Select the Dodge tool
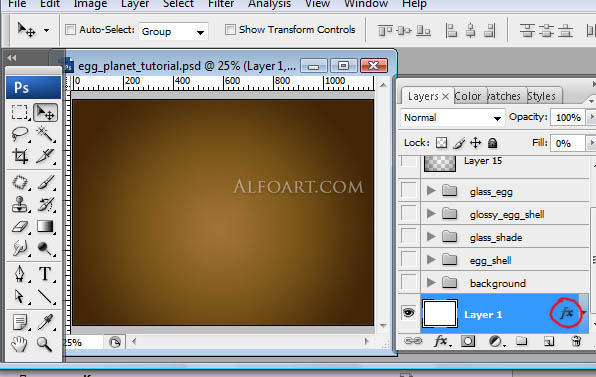The height and width of the screenshot is (377, 596). tap(46, 248)
